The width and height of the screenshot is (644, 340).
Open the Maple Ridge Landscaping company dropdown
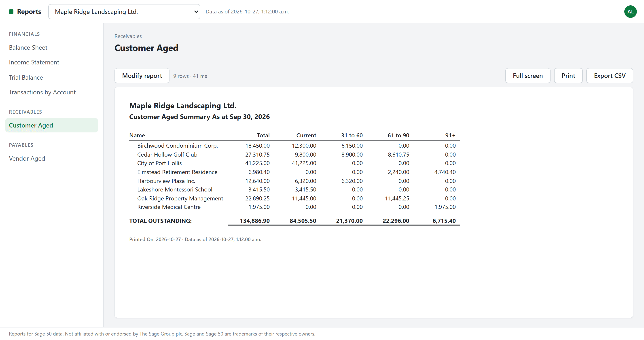pos(124,11)
